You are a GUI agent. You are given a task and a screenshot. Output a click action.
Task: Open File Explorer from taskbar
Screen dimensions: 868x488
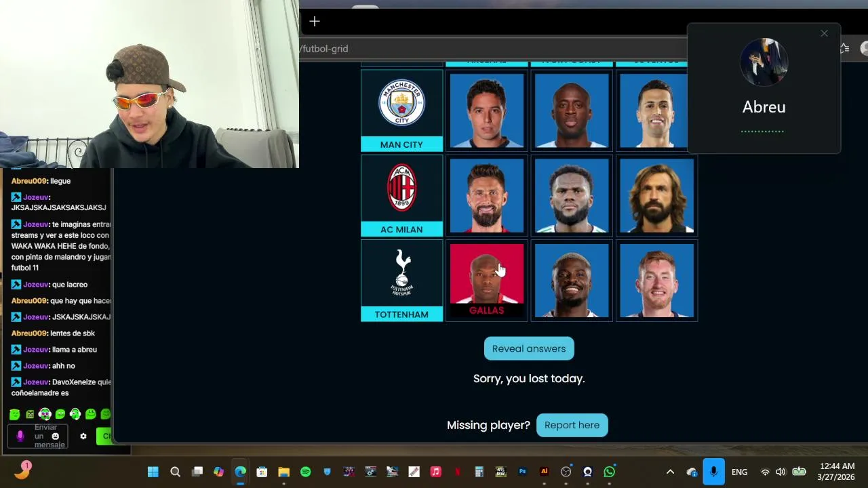(x=283, y=472)
